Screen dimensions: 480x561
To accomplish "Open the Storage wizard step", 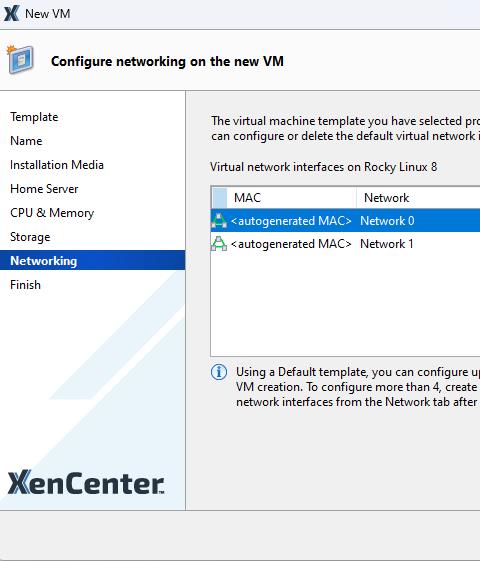I will (x=30, y=237).
